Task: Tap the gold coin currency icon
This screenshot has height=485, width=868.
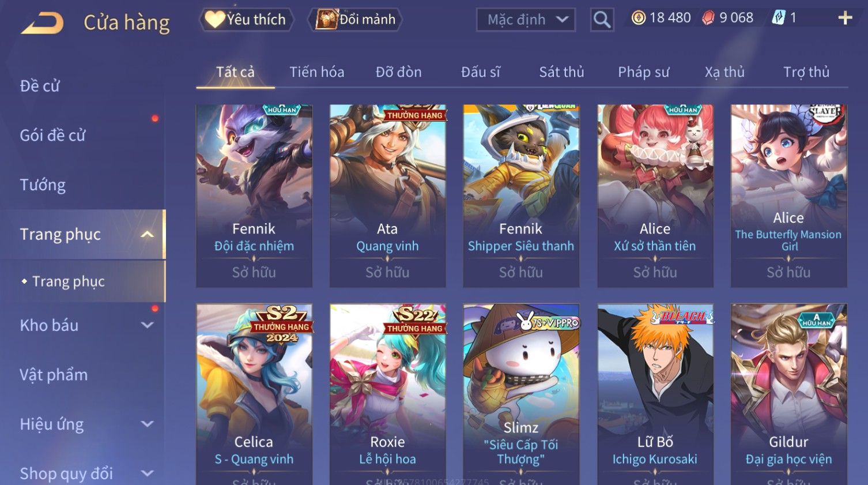Action: pos(638,18)
